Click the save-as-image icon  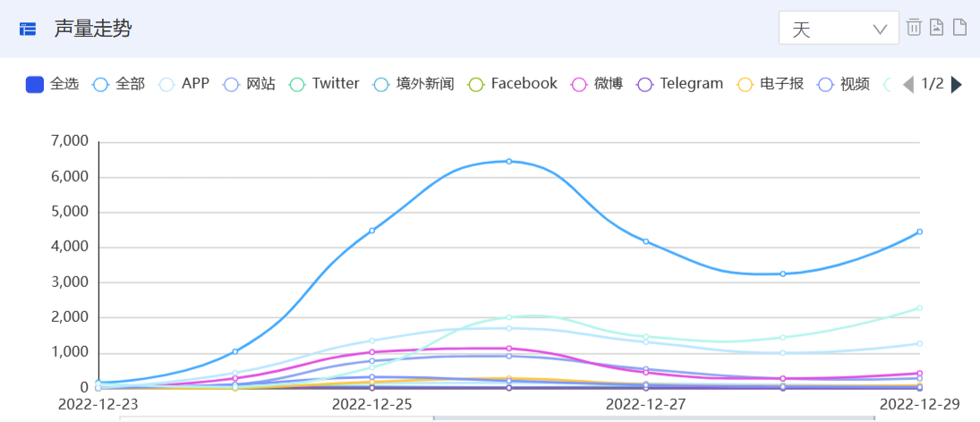pyautogui.click(x=936, y=28)
